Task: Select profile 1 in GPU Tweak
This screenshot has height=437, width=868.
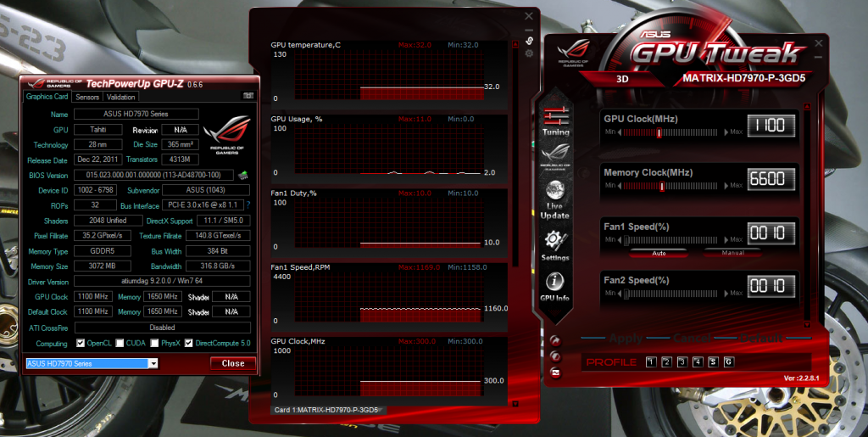Action: tap(651, 362)
